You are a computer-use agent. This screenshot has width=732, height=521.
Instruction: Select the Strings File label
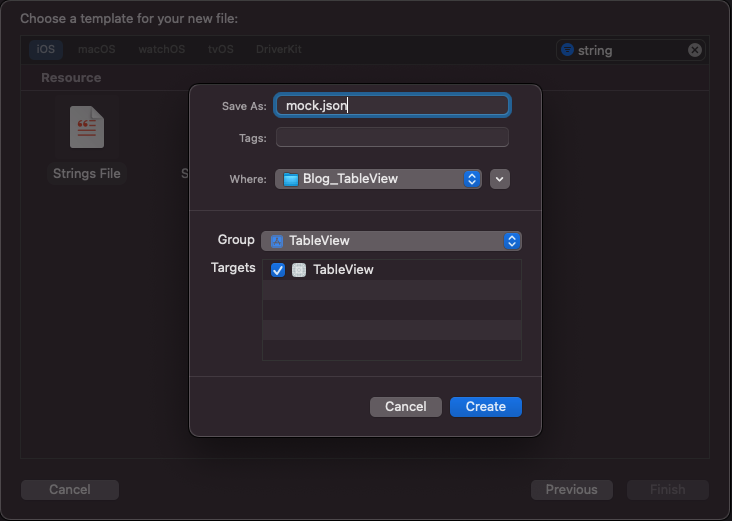click(87, 174)
